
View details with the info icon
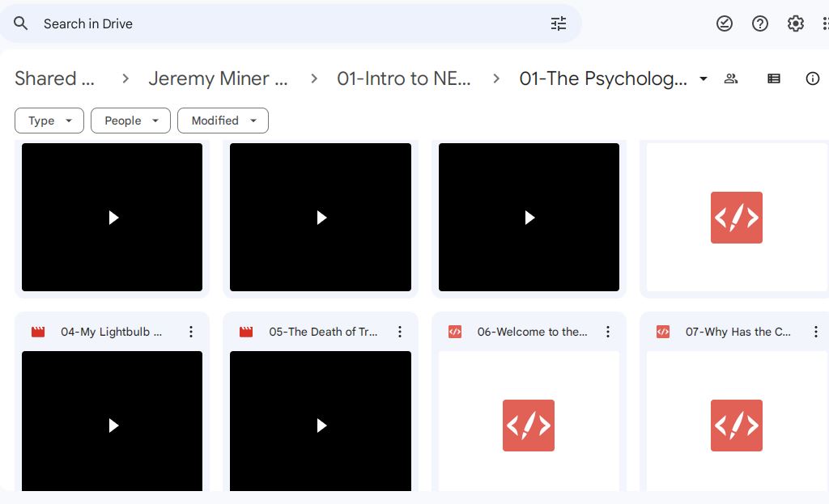point(813,78)
